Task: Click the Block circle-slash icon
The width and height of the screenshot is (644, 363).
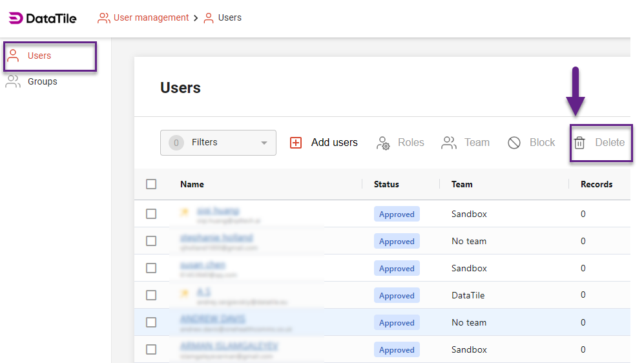Action: click(514, 143)
